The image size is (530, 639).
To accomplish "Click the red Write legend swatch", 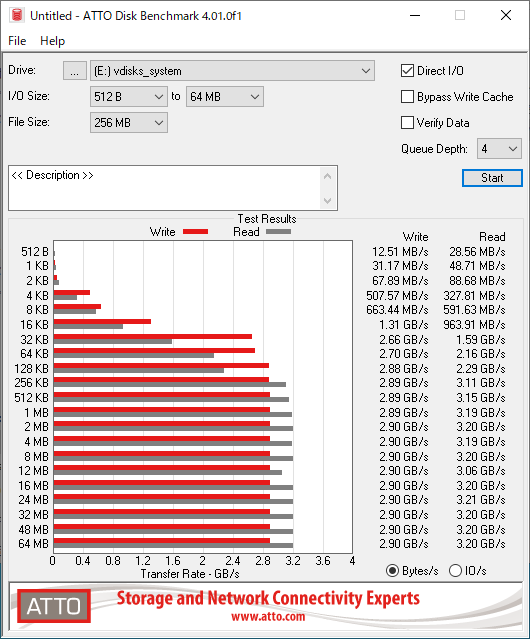I will (196, 231).
